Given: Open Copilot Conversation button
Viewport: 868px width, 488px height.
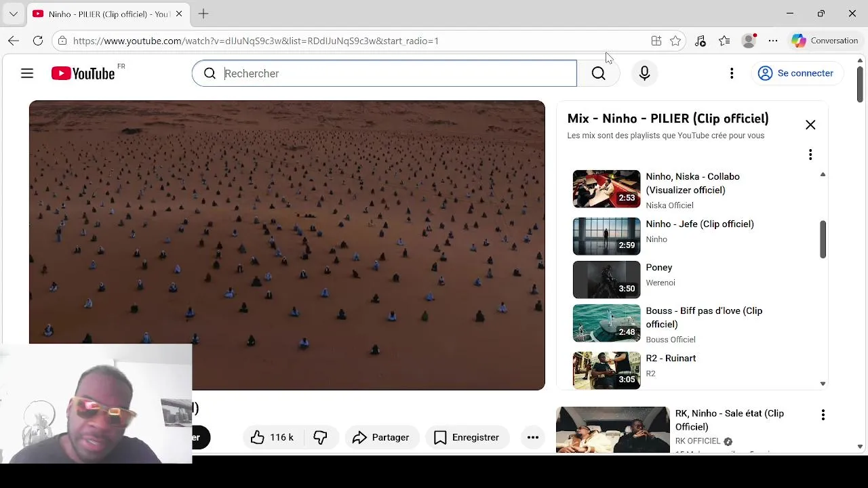Looking at the screenshot, I should tap(825, 41).
